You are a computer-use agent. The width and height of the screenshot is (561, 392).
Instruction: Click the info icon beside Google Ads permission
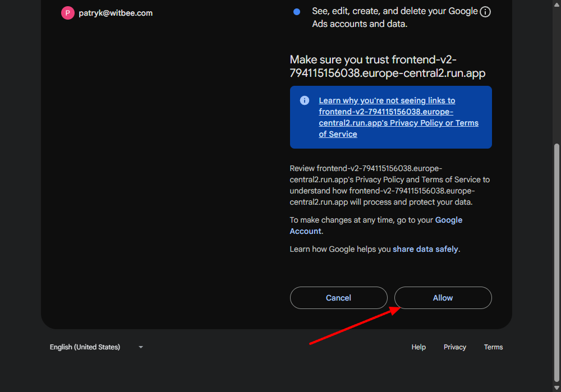coord(485,12)
